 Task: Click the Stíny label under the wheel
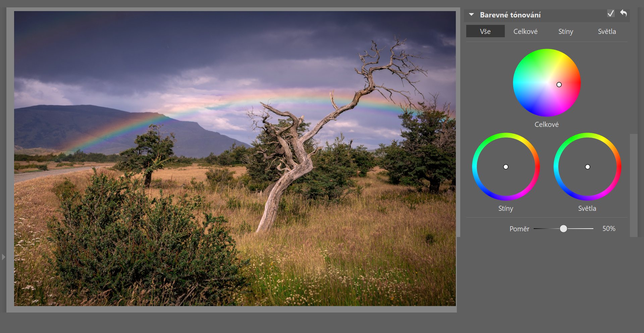[x=505, y=208]
